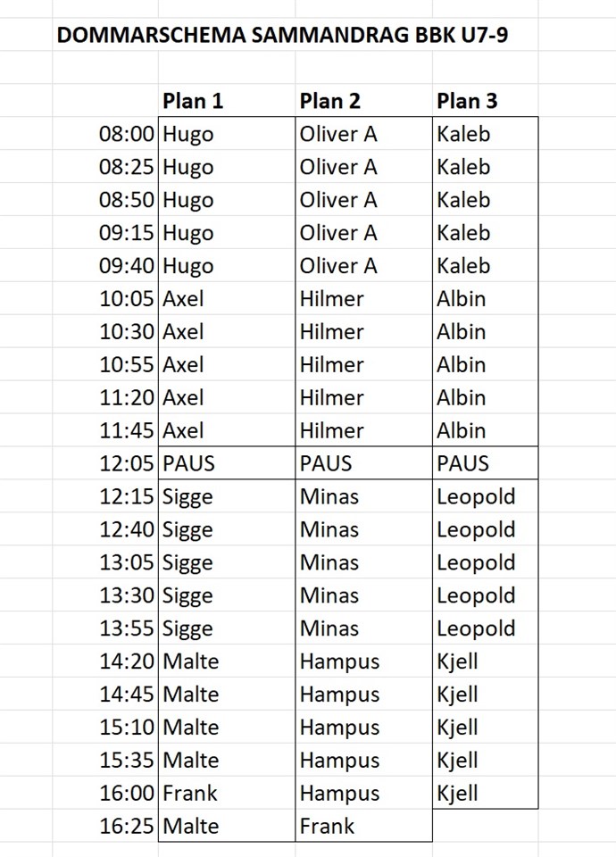Click the Plan 3 header cell
This screenshot has height=857, width=616.
tap(467, 101)
